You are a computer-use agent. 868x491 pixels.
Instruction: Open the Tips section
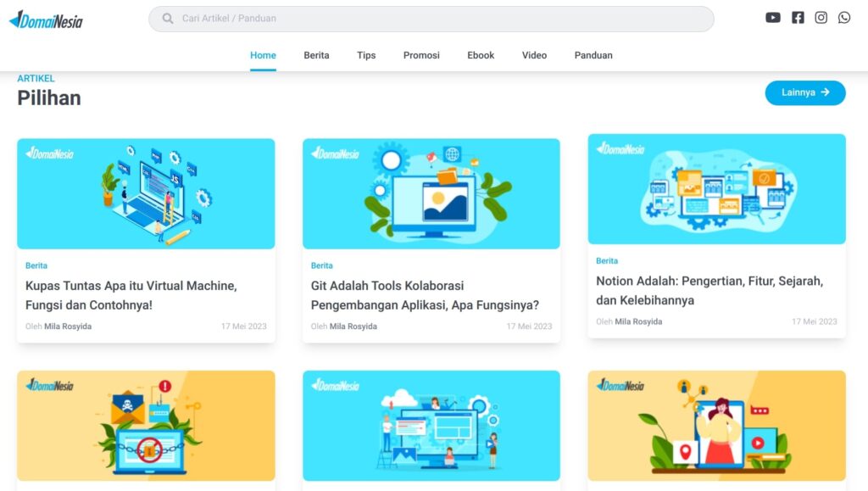tap(366, 55)
